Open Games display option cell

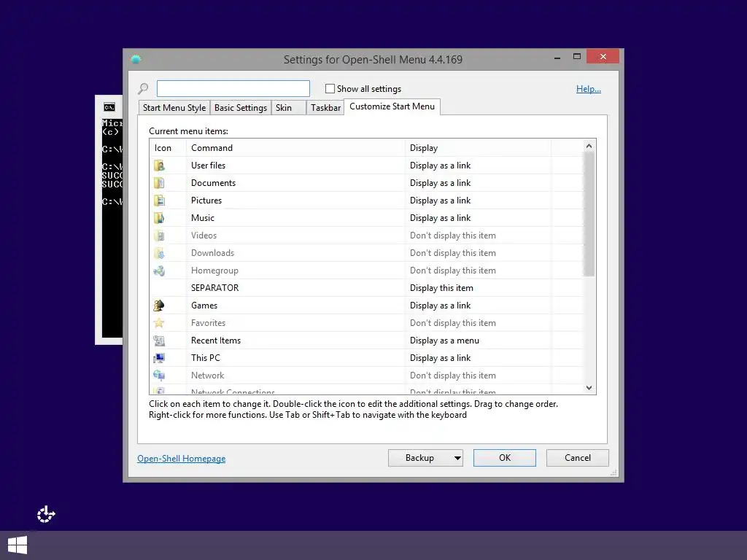click(x=479, y=306)
